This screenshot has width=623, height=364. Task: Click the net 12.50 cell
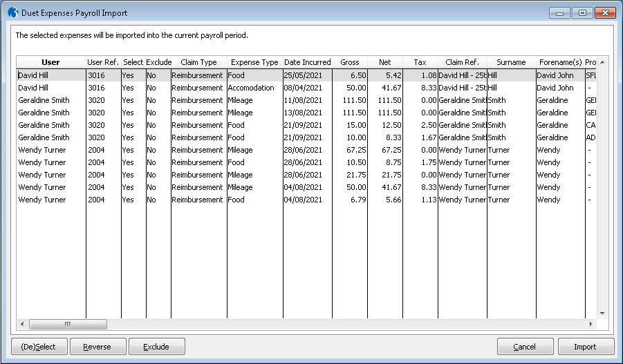[385, 125]
